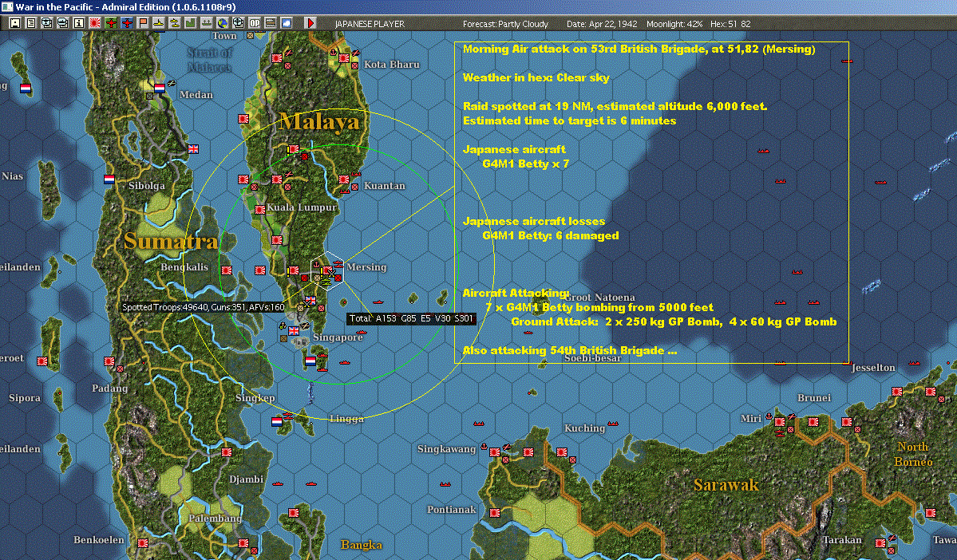Select the British flag base at Singapore
957x560 pixels.
coord(294,330)
